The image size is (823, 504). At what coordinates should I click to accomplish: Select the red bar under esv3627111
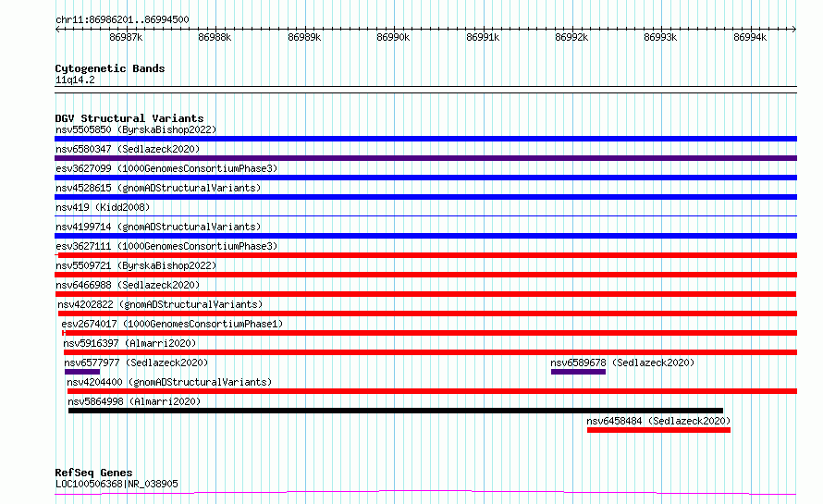425,255
